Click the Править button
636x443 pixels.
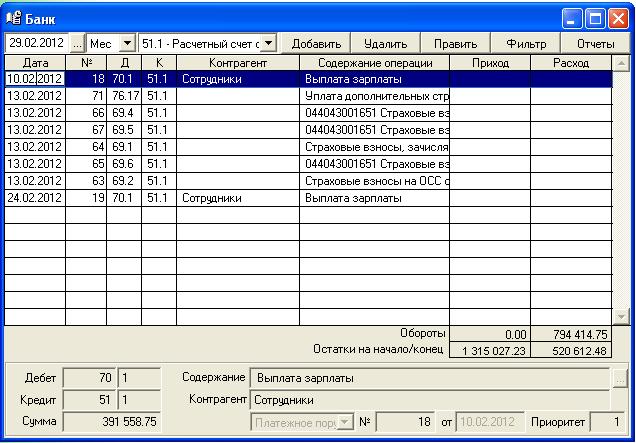click(455, 44)
